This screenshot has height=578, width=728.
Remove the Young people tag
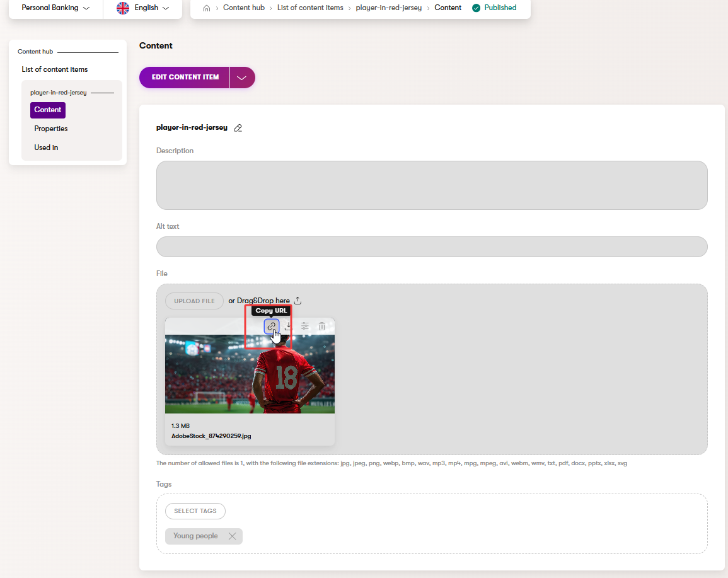(x=232, y=536)
